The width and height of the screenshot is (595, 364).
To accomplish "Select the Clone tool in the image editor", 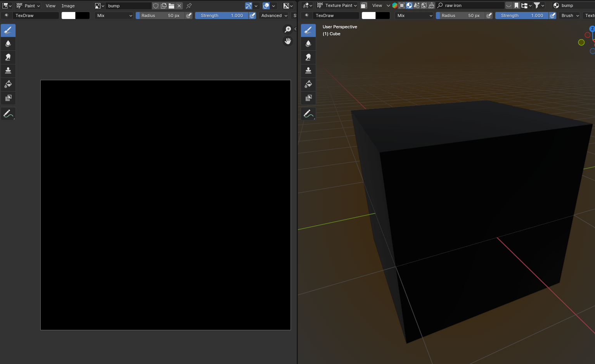I will tap(8, 71).
